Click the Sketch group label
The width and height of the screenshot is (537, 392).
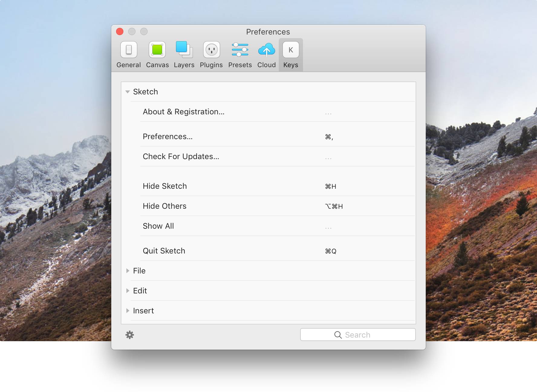145,92
